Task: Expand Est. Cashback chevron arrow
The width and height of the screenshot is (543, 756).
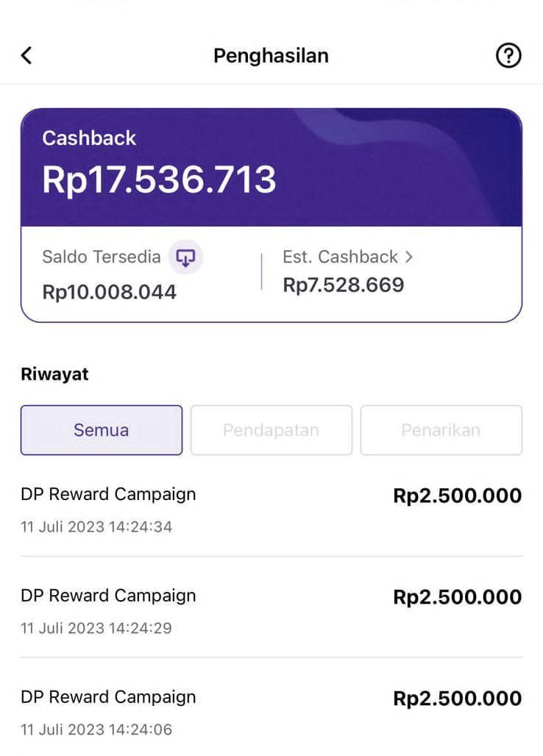Action: tap(409, 257)
